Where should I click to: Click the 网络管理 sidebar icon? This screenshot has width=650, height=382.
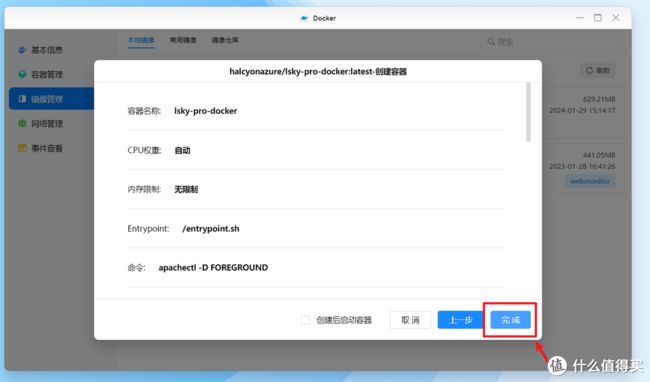22,123
